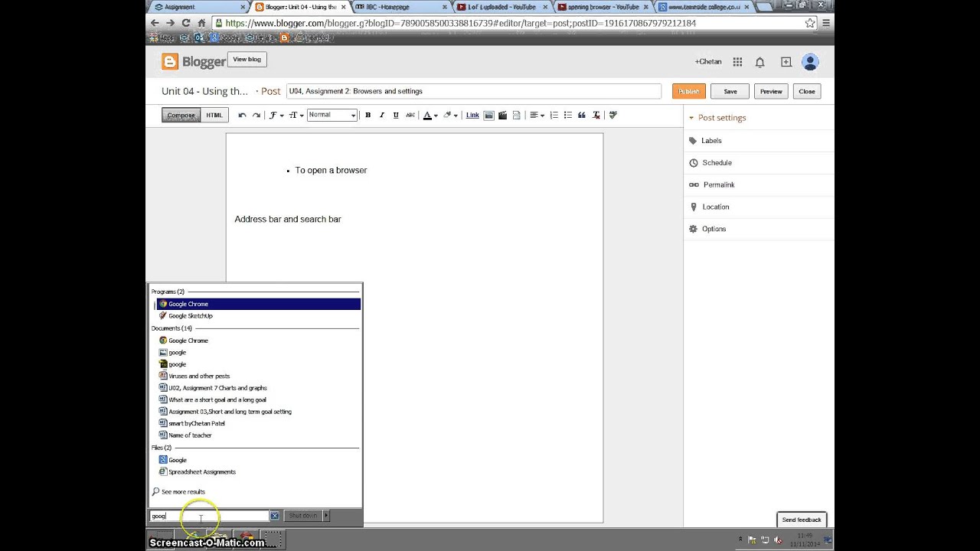
Task: Apply quote formatting
Action: [x=581, y=116]
